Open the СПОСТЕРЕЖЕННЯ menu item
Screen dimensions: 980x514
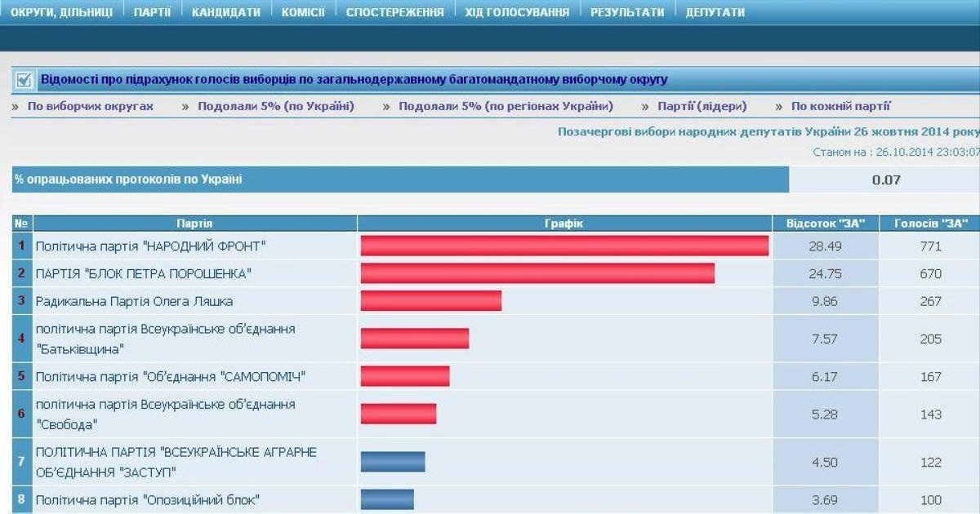[x=394, y=12]
